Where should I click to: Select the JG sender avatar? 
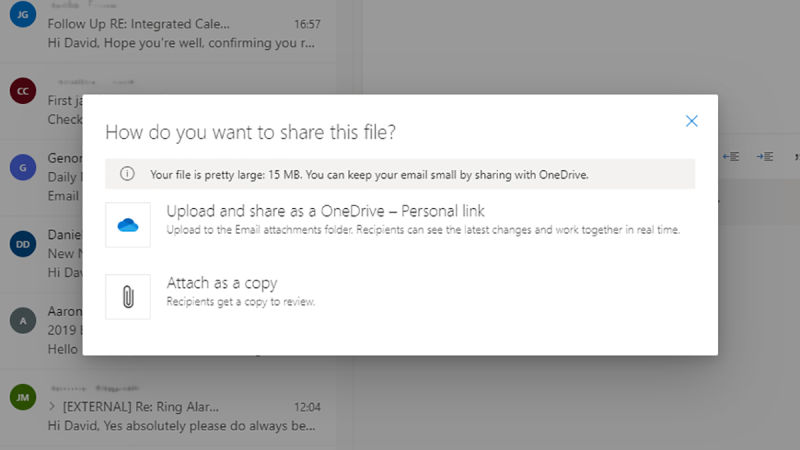tap(23, 14)
